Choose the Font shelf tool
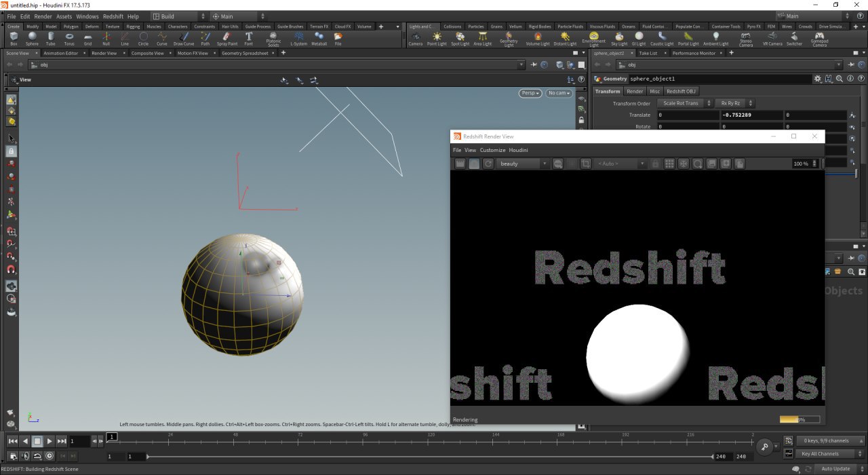The width and height of the screenshot is (868, 475). (249, 38)
